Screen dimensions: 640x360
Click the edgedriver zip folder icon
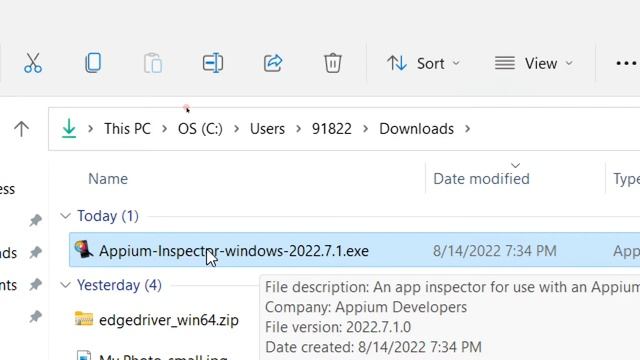coord(84,319)
